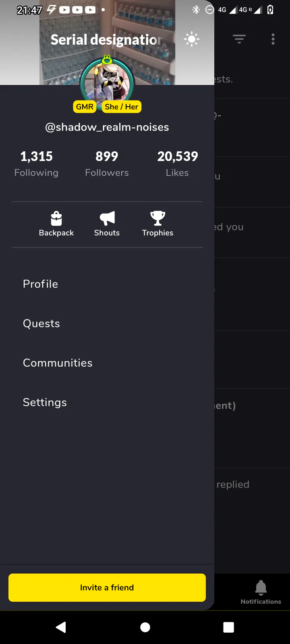Open the three-dot overflow menu
The height and width of the screenshot is (644, 290).
[273, 39]
